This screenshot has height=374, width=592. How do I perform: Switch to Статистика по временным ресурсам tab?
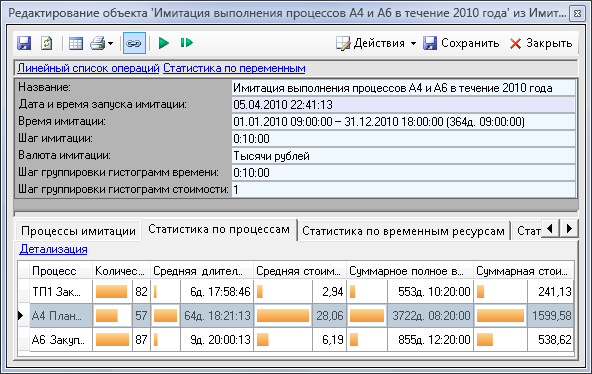click(x=403, y=231)
